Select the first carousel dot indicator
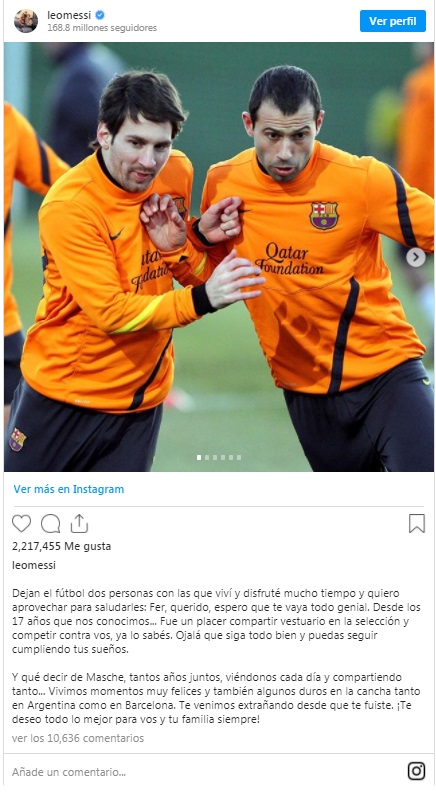436x800 pixels. [199, 458]
